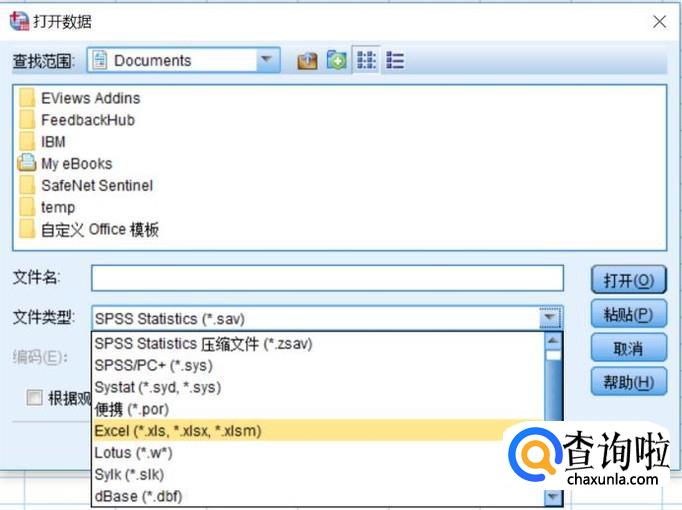Toggle the 根据观 checkbox
This screenshot has width=682, height=510.
coord(34,397)
